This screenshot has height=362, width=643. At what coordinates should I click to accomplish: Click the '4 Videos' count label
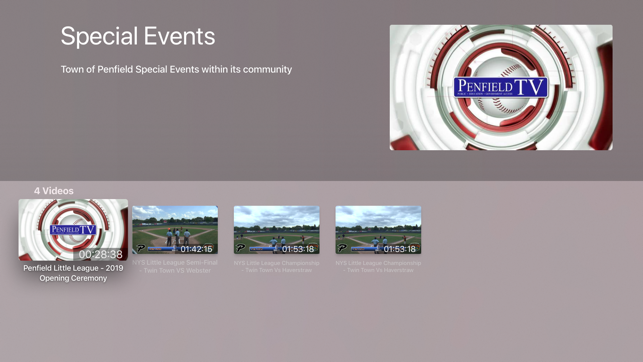pos(54,191)
